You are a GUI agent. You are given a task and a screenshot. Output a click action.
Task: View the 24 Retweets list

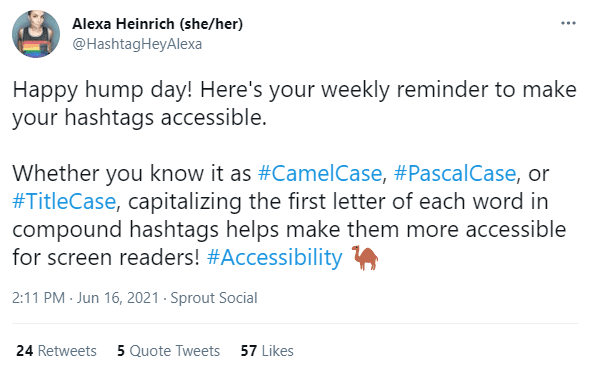[x=56, y=351]
